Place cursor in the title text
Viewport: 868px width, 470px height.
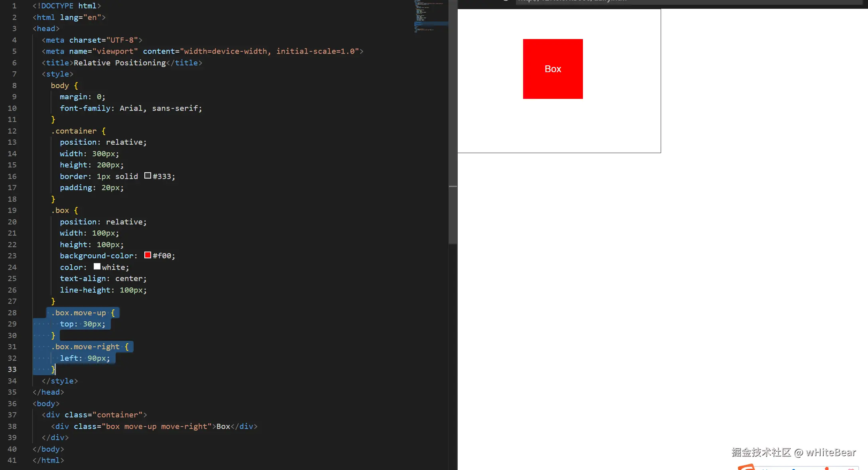(x=120, y=63)
